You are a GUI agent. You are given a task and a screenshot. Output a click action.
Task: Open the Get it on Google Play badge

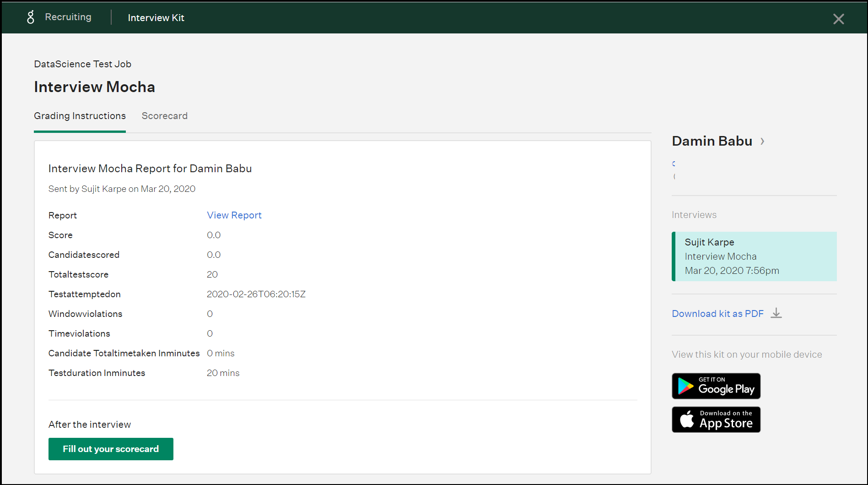tap(716, 386)
